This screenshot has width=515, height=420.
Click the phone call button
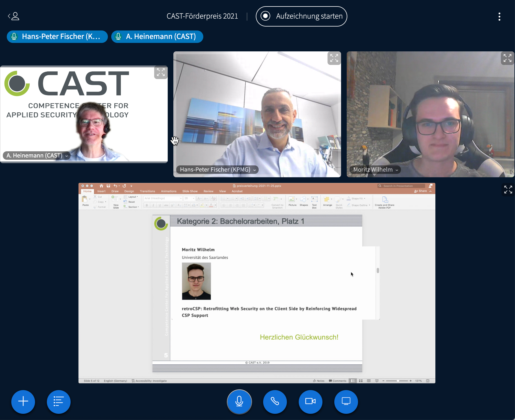275,401
